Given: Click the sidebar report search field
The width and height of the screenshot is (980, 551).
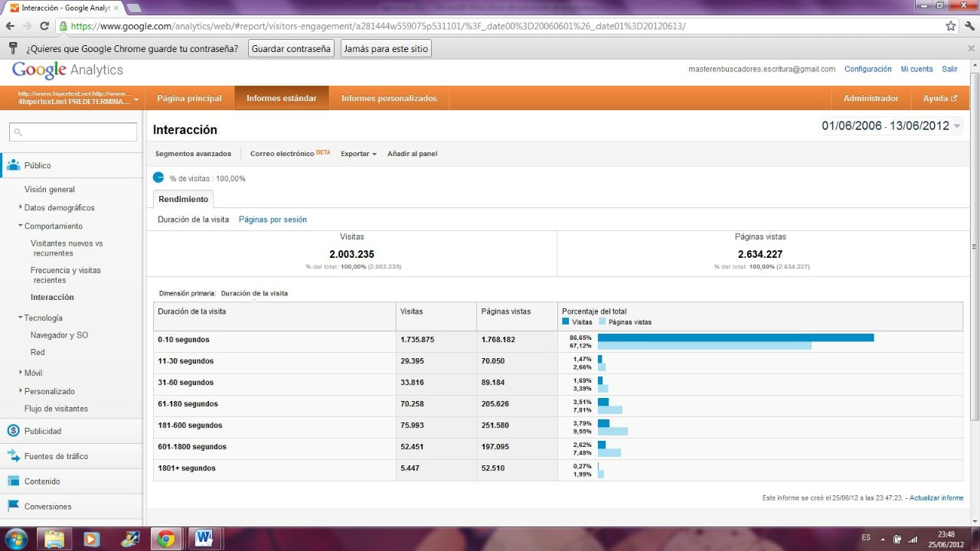Looking at the screenshot, I should [x=73, y=132].
